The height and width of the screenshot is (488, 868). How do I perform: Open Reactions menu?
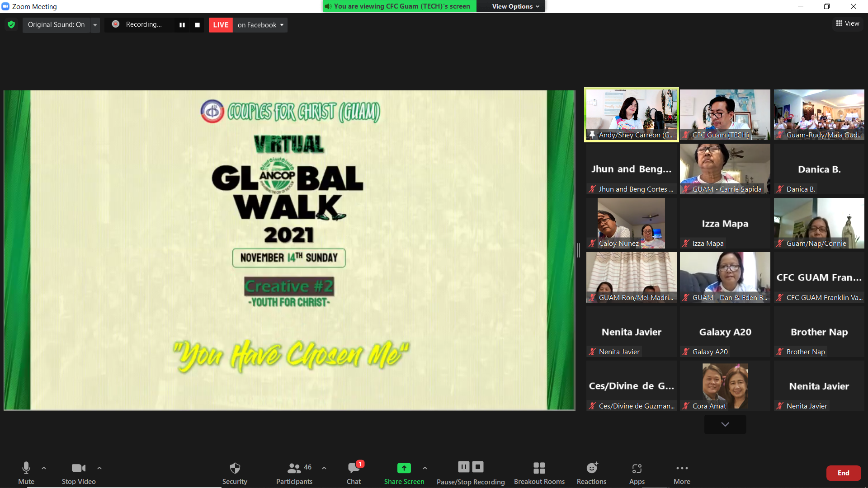pyautogui.click(x=591, y=473)
